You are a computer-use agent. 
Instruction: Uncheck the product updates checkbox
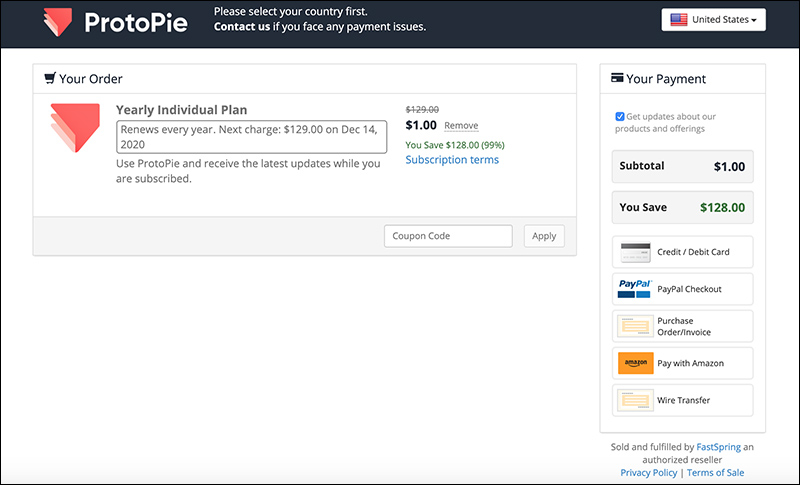[x=620, y=116]
